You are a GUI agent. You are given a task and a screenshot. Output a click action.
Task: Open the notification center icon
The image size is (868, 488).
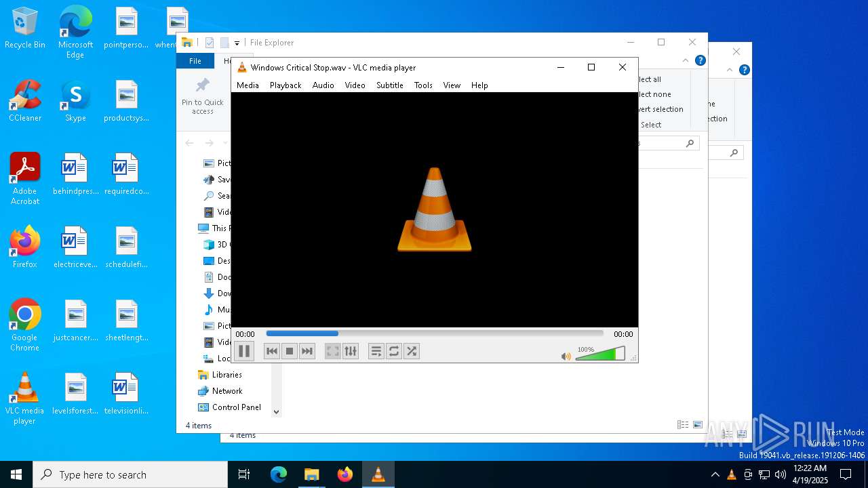846,474
